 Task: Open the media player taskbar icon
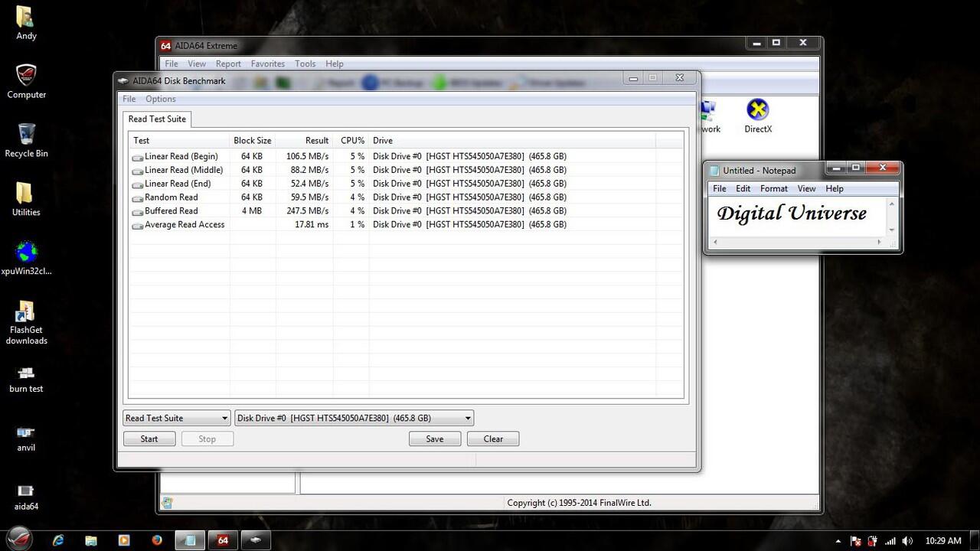[x=124, y=540]
